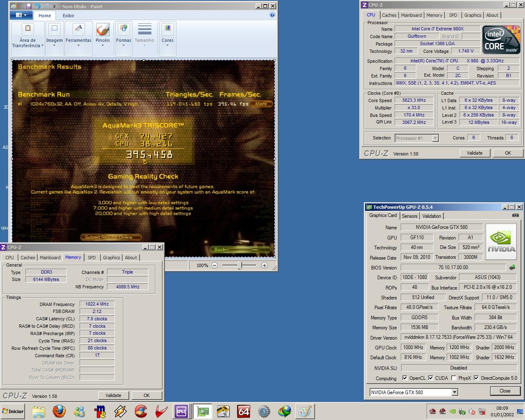Toggle the DirectCompute 5.0 checkbox
The width and height of the screenshot is (525, 420).
(476, 378)
